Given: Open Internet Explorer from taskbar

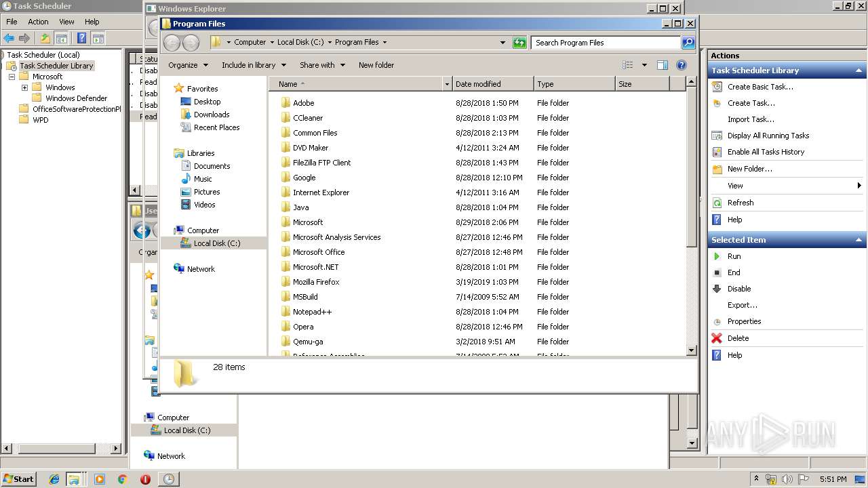Looking at the screenshot, I should tap(54, 479).
